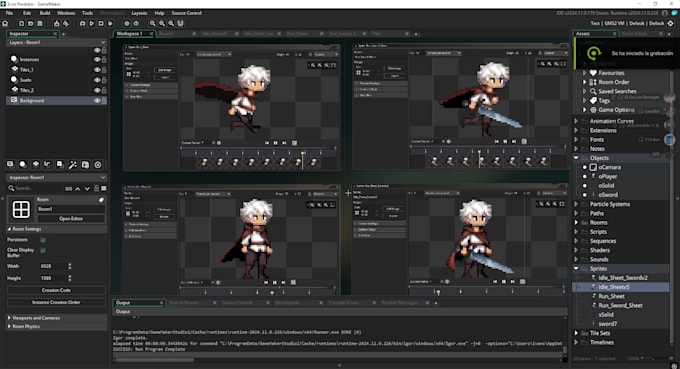Open Game Options from the toolbar
680x369 pixels.
point(127,23)
